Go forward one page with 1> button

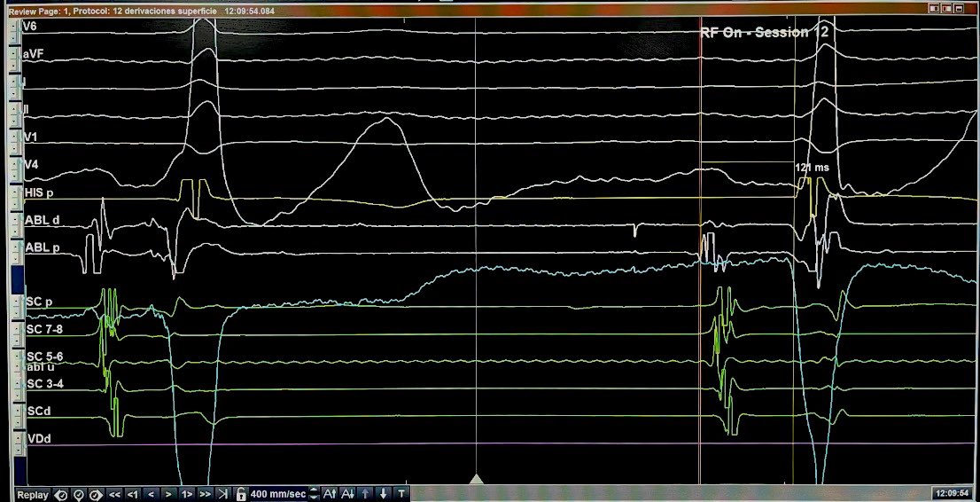pyautogui.click(x=187, y=495)
